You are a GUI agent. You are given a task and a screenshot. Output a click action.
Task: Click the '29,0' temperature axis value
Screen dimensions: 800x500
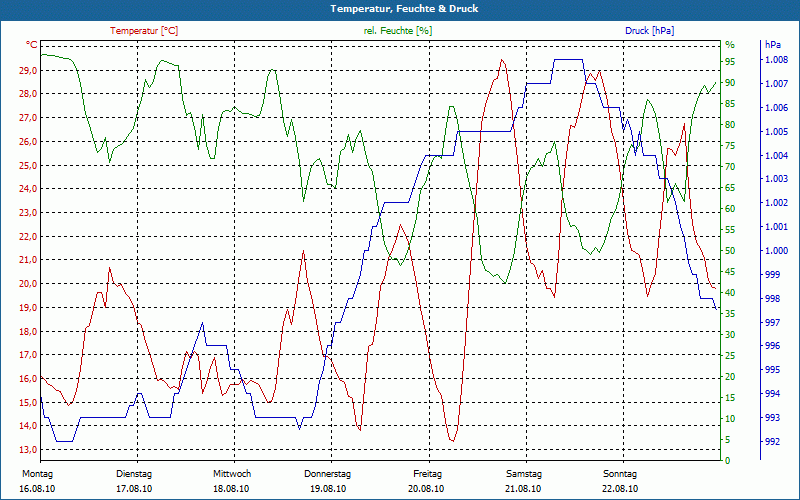tap(28, 70)
